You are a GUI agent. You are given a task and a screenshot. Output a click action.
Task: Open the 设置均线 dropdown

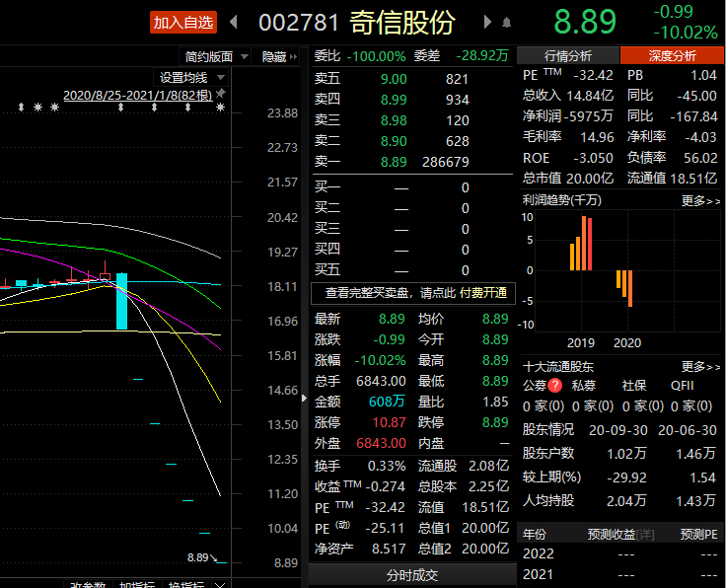191,77
